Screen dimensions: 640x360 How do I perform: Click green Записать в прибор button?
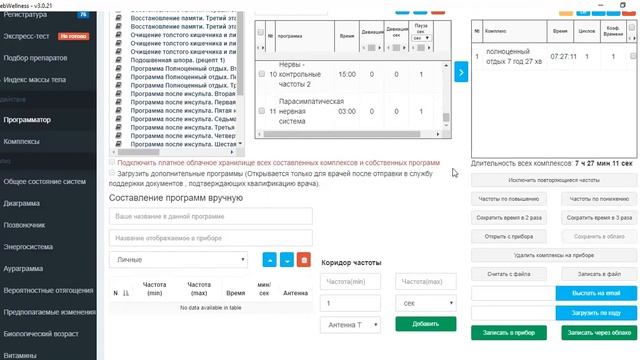[509, 333]
